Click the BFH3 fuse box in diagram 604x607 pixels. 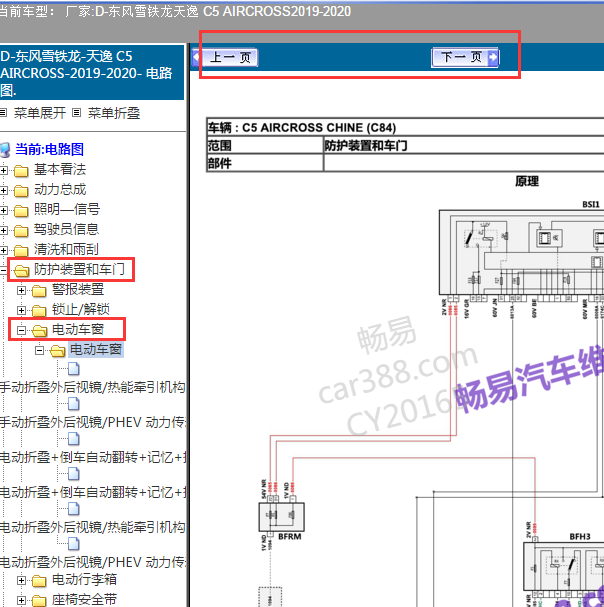point(564,567)
